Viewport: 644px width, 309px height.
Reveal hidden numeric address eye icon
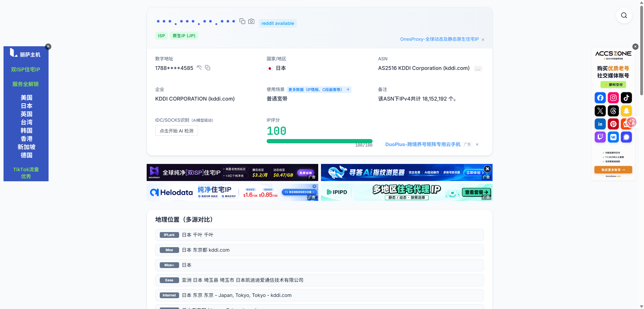199,68
